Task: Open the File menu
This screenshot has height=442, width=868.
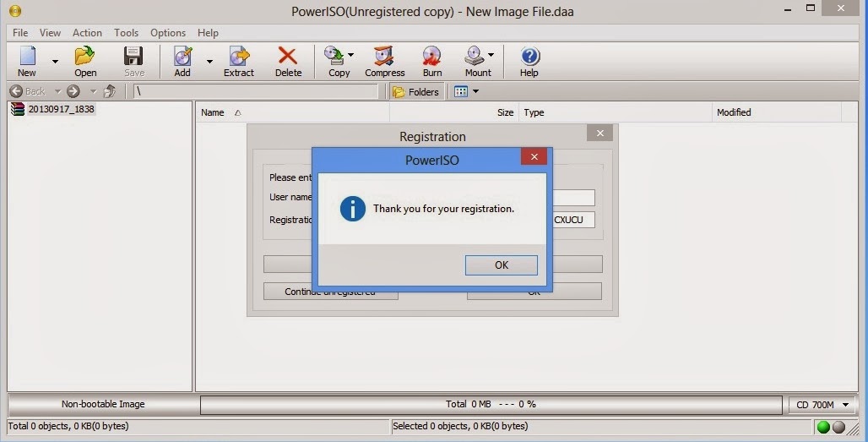Action: coord(20,33)
